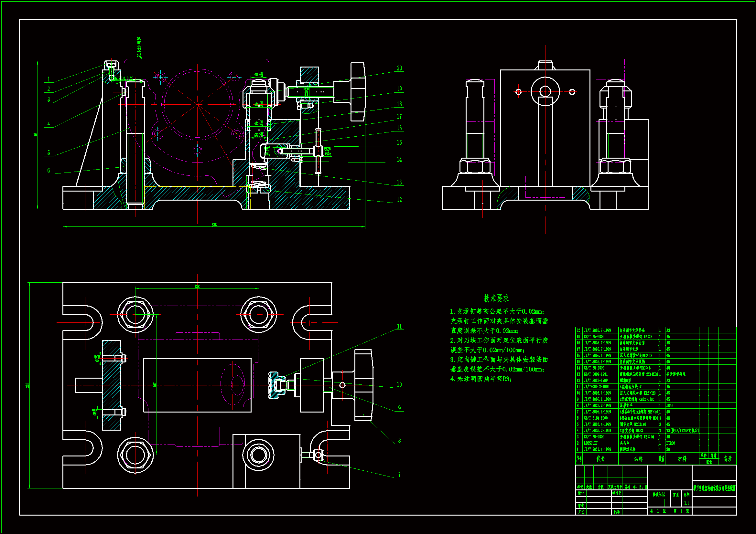This screenshot has width=756, height=534.
Task: Click the 材料 column header
Action: 682,459
